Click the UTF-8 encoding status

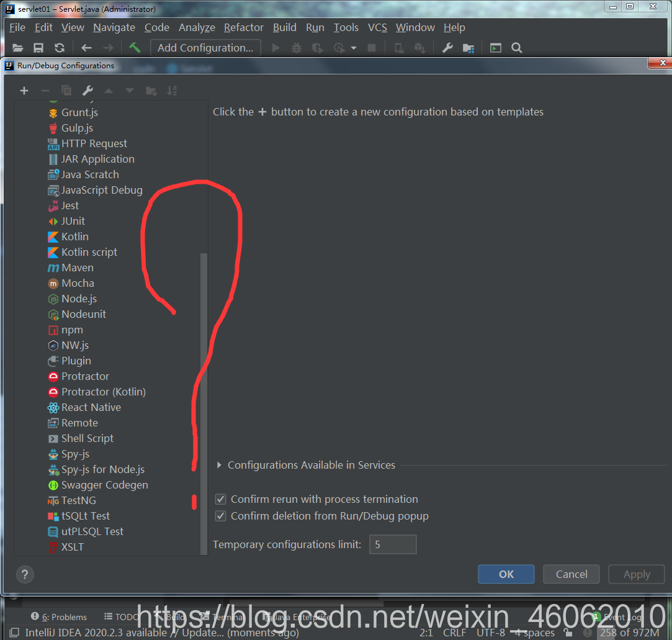coord(491,633)
